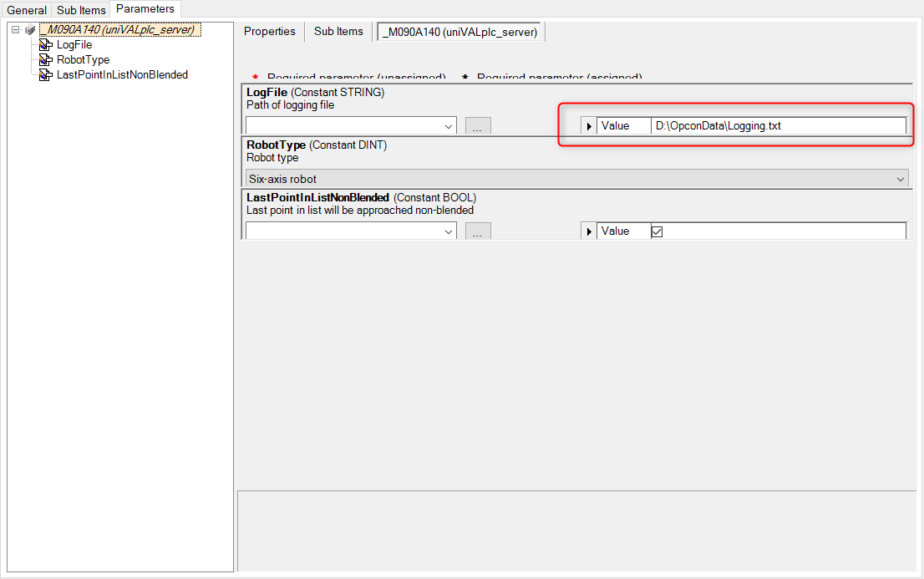Viewport: 924px width, 579px height.
Task: Click the LogFile browse ellipsis button
Action: (x=478, y=126)
